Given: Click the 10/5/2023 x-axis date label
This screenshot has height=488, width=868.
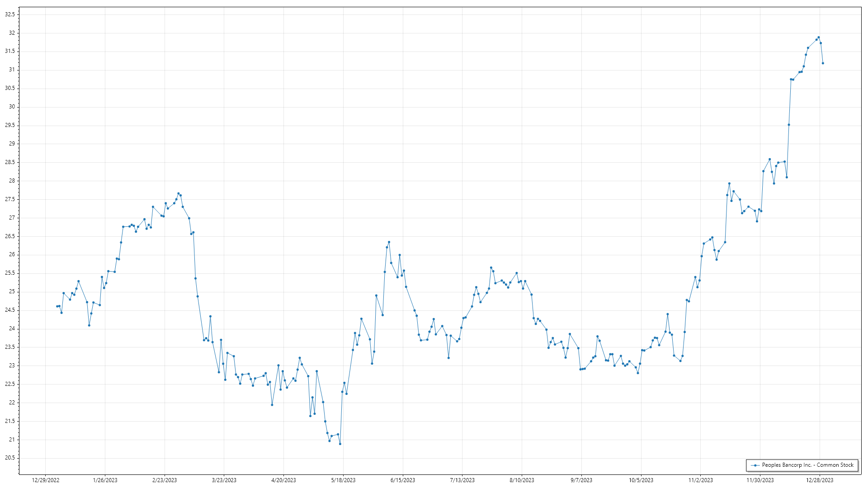Looking at the screenshot, I should click(x=641, y=480).
